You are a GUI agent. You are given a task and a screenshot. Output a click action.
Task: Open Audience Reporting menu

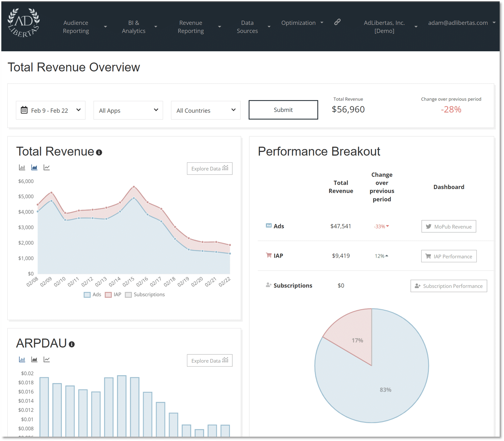point(76,27)
